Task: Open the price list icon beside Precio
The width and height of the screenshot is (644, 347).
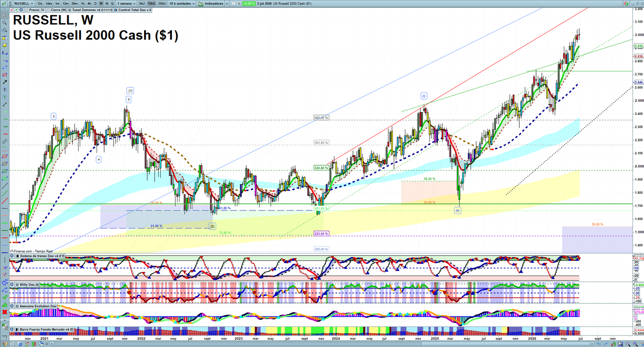Action: tap(43, 10)
